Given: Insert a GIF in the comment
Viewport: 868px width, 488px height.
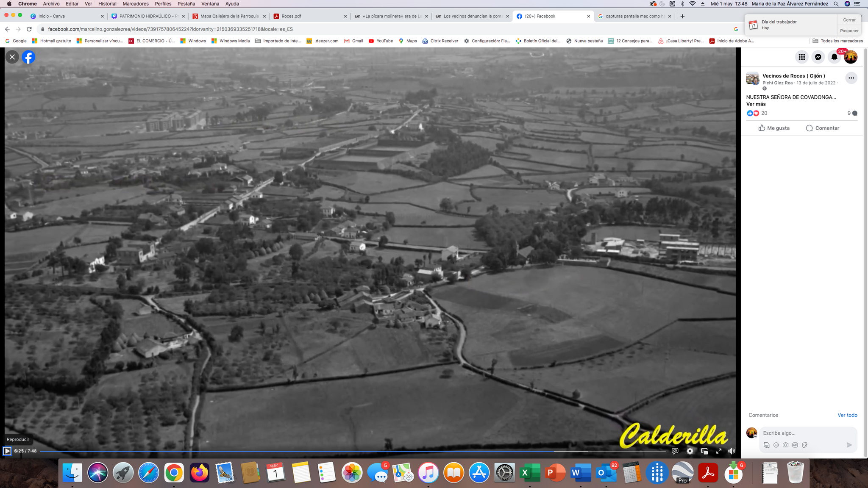Looking at the screenshot, I should [795, 445].
